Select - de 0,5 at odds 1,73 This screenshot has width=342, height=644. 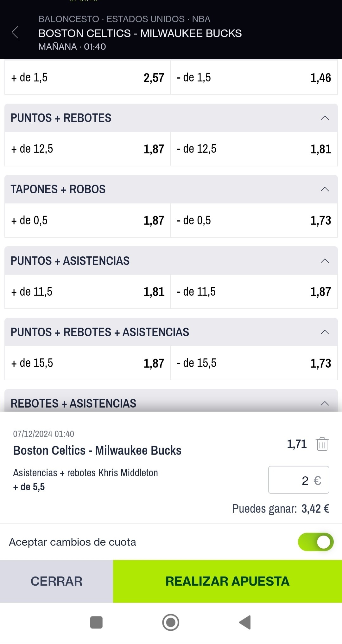[254, 220]
